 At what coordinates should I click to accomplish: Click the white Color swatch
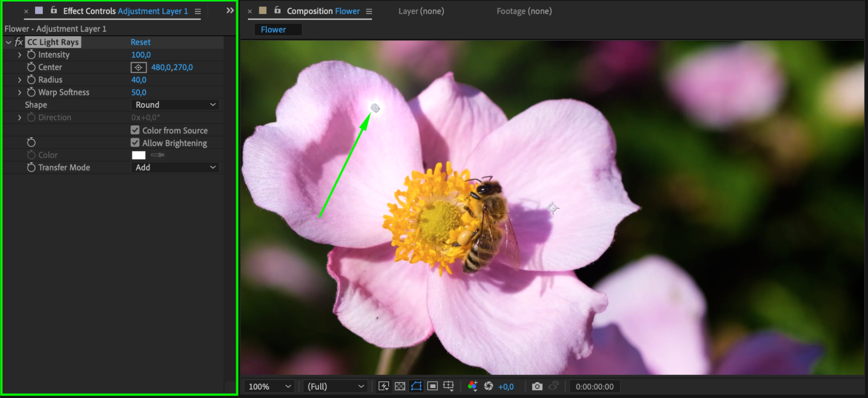coord(139,155)
